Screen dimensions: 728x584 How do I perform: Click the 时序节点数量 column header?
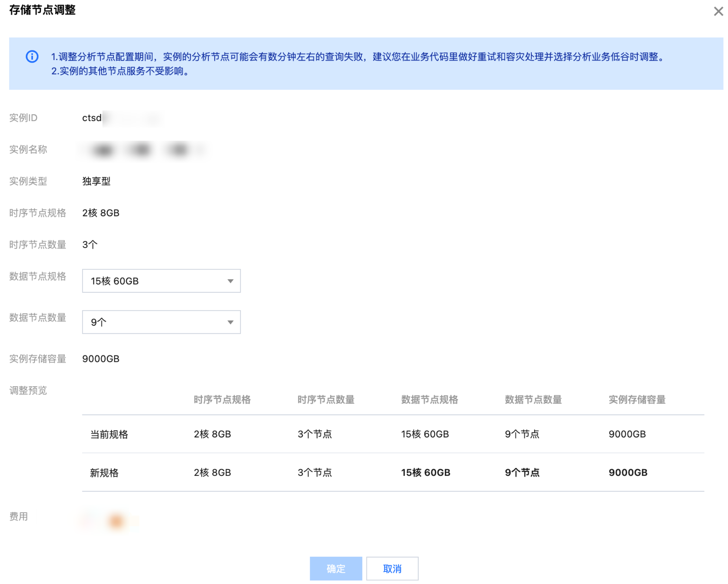[326, 399]
